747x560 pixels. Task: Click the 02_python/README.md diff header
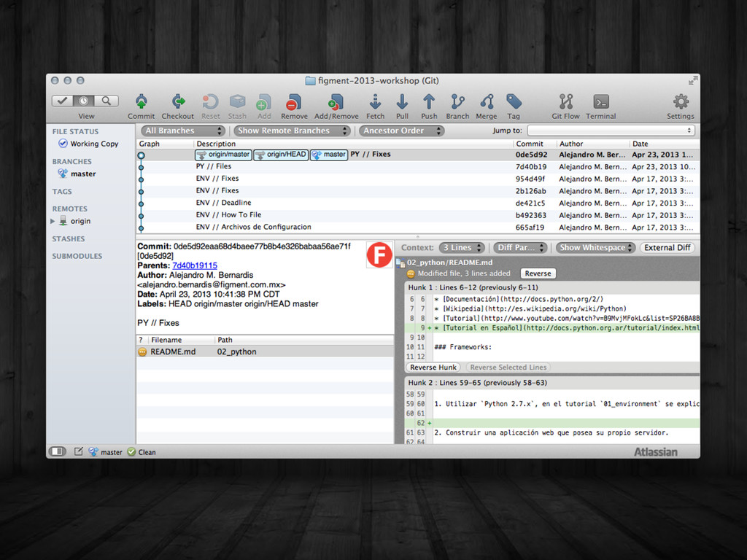coord(449,262)
